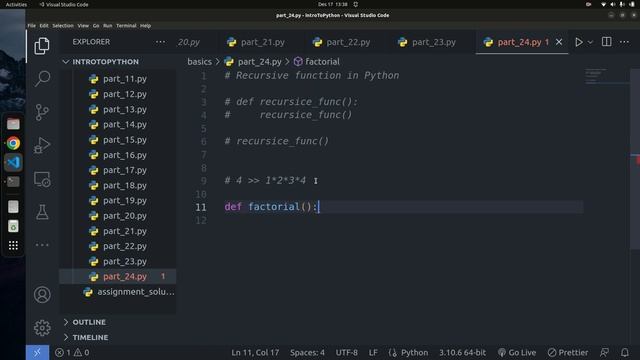The height and width of the screenshot is (360, 640).
Task: Open Activities overview
Action: click(x=16, y=4)
